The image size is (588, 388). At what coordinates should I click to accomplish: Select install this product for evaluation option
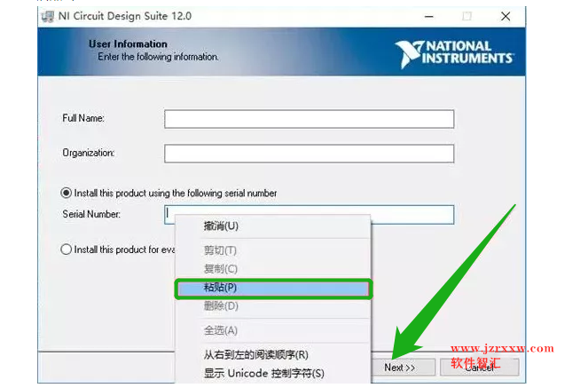[x=66, y=249]
